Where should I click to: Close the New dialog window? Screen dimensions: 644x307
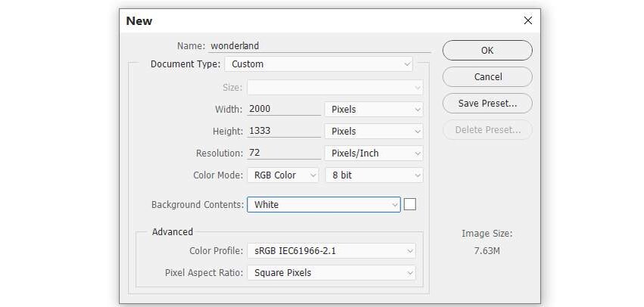[x=528, y=21]
